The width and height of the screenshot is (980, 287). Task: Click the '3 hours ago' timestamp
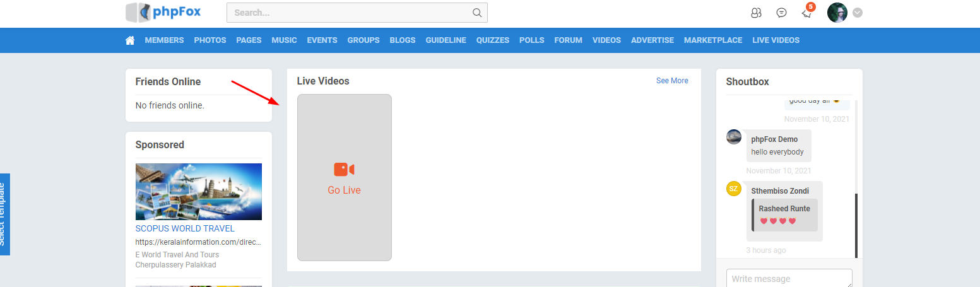coord(766,250)
